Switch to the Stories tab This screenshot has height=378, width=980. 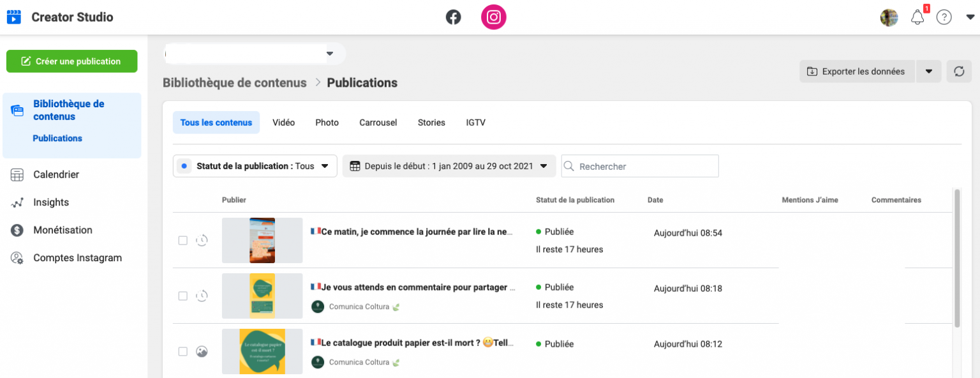[x=431, y=123]
